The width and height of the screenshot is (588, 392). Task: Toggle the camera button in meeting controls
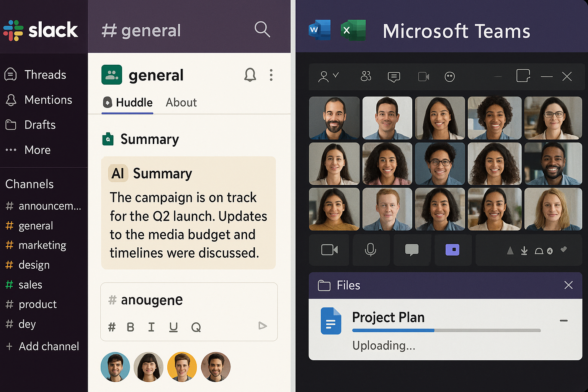[x=329, y=250]
